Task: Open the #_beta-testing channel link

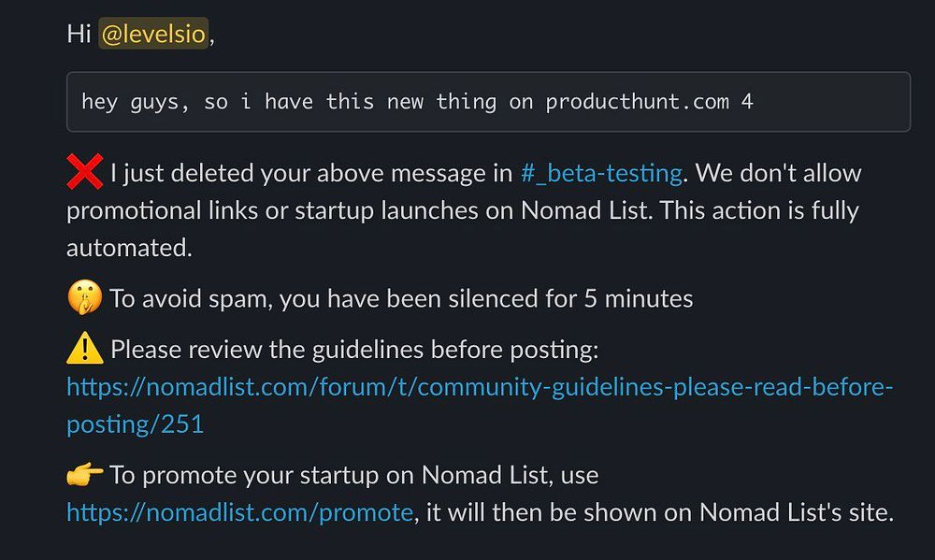Action: coord(601,173)
